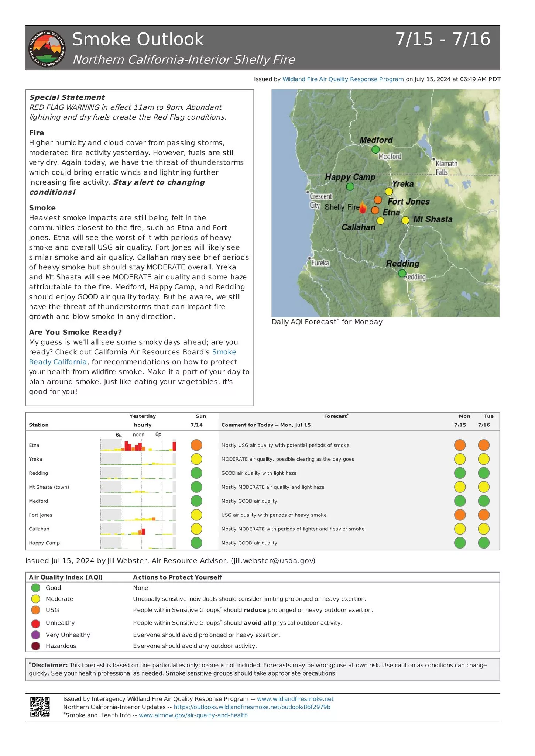The image size is (535, 756).
Task: Open the Northern California-Interior outlook URL
Action: click(x=252, y=707)
